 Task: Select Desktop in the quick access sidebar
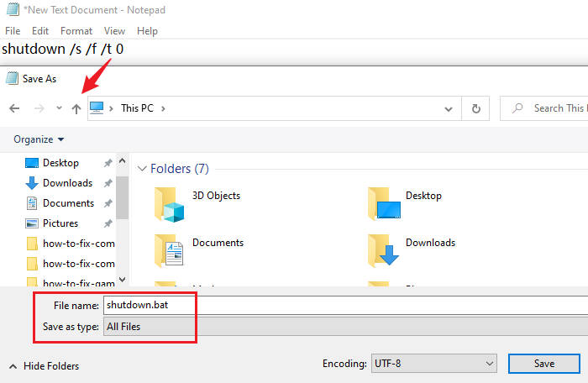click(x=60, y=163)
